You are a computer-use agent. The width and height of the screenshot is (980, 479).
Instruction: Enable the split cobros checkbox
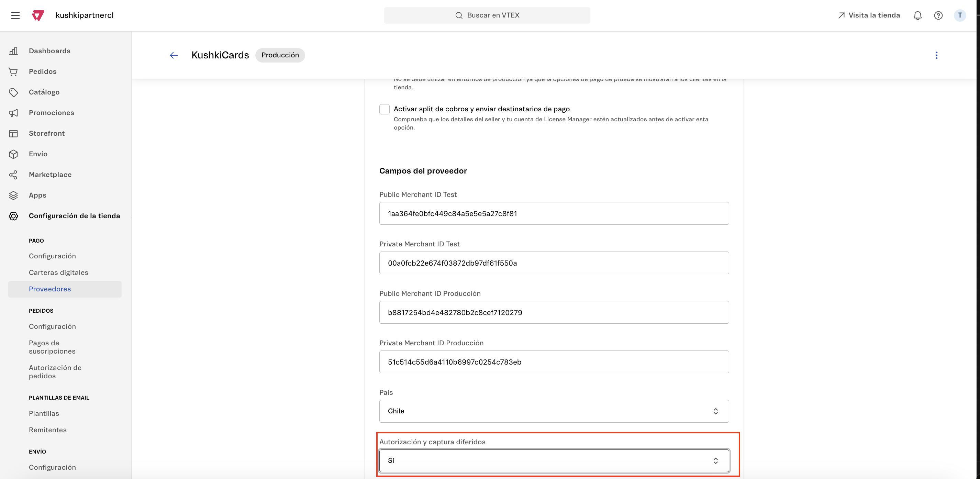pyautogui.click(x=384, y=109)
